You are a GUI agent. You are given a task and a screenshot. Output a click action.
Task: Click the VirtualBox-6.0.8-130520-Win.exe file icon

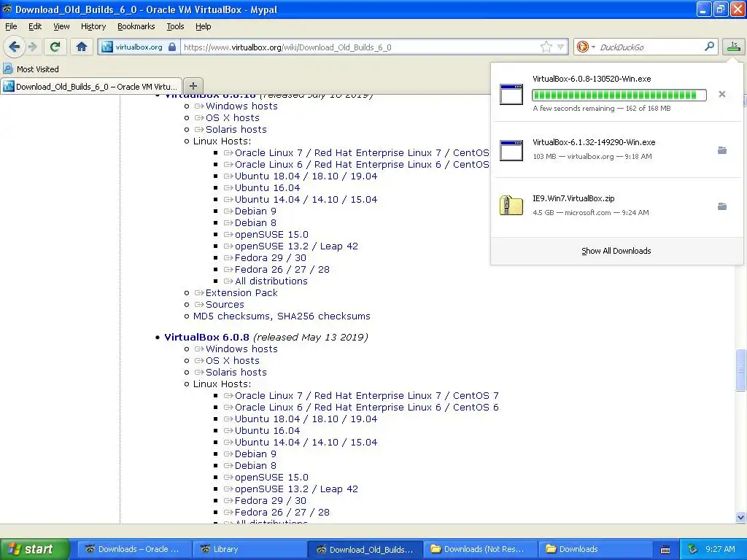(x=511, y=94)
